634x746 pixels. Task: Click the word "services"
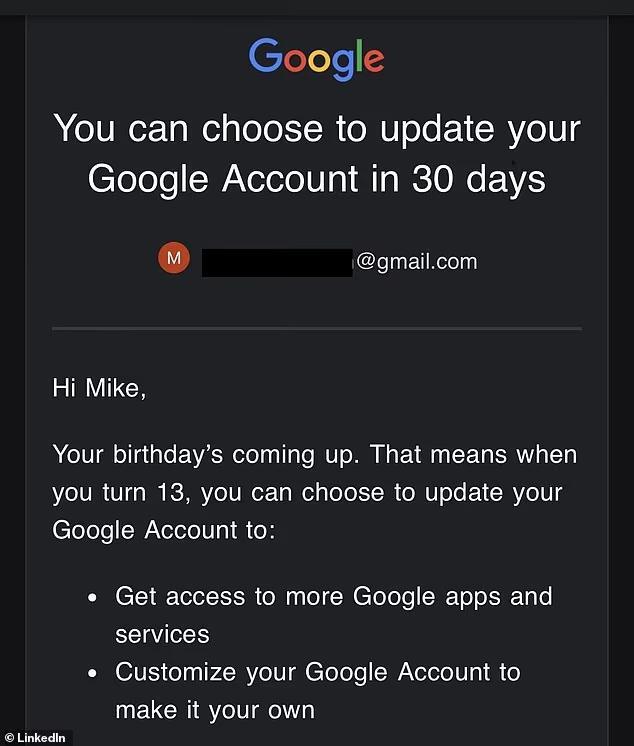pyautogui.click(x=162, y=634)
